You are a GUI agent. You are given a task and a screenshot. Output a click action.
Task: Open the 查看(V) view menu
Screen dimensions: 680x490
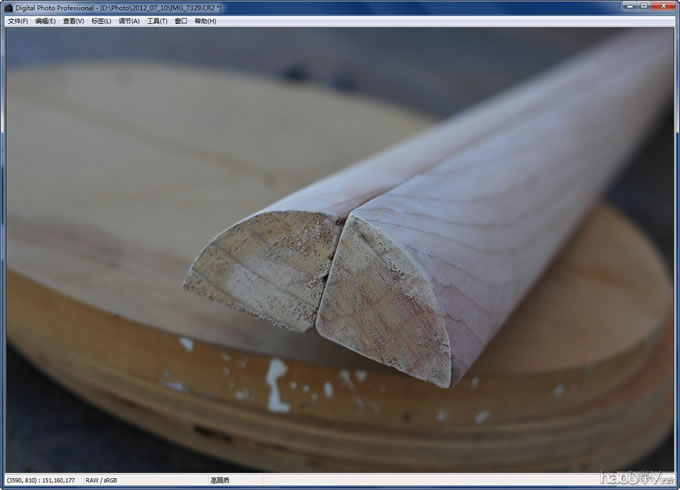coord(73,20)
